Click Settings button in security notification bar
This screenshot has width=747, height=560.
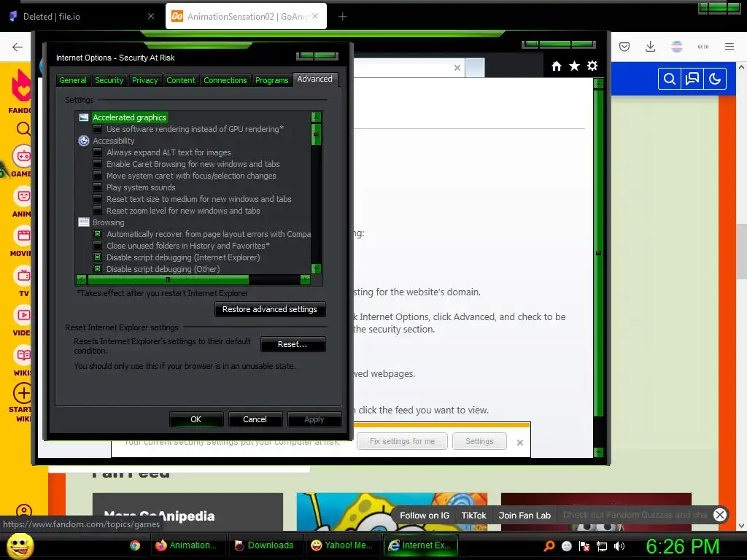point(479,441)
